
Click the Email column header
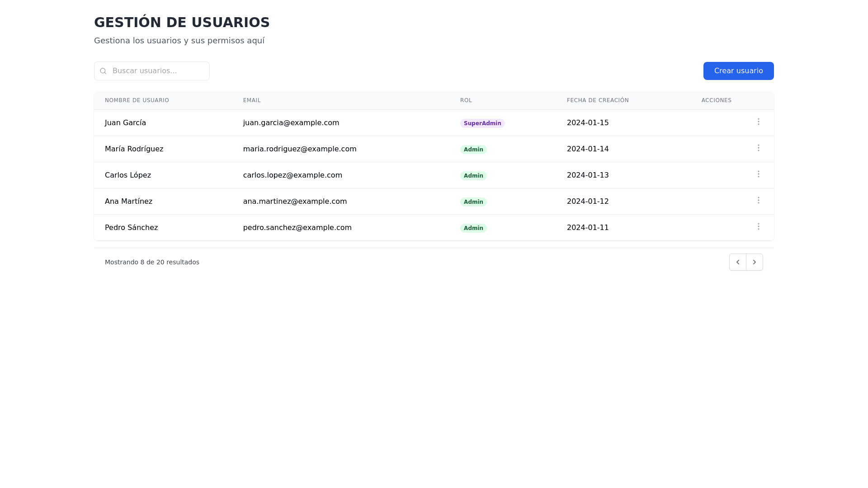pos(252,100)
